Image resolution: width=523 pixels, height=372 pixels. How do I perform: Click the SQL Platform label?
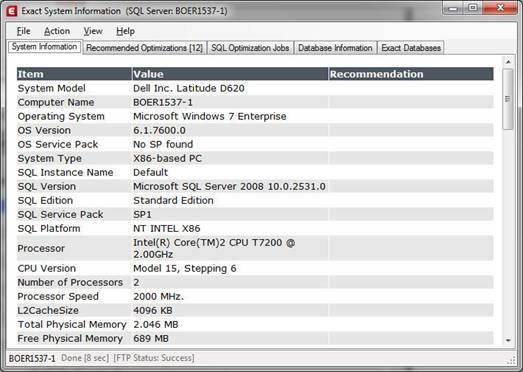pyautogui.click(x=49, y=229)
